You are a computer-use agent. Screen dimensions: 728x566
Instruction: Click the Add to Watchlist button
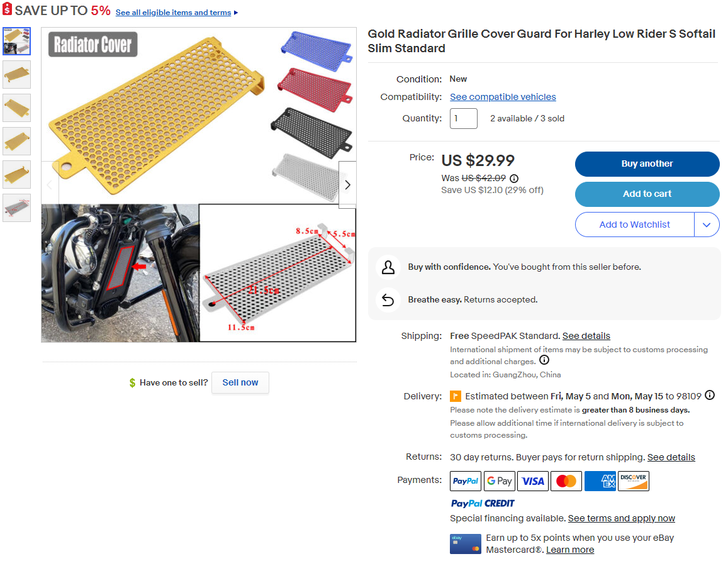pyautogui.click(x=634, y=225)
